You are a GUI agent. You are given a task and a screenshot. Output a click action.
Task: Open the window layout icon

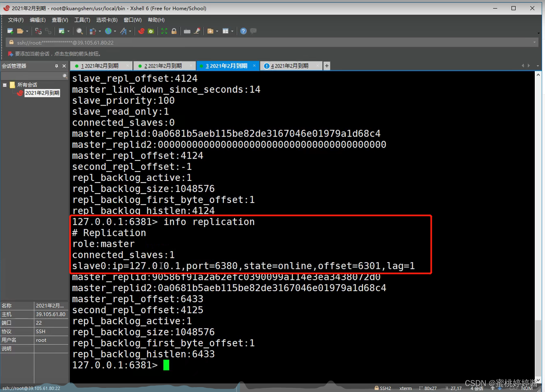225,31
